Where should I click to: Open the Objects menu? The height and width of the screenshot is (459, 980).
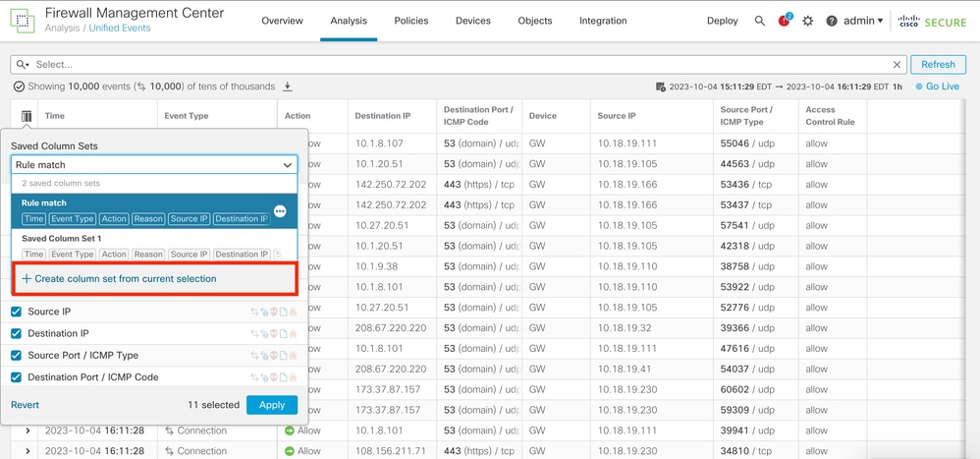(535, 21)
